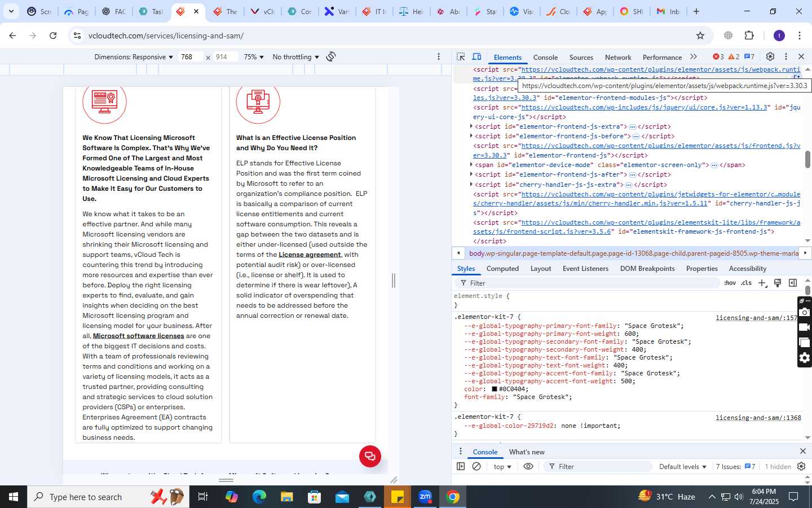
Task: Open the Accessibility pane tab
Action: pyautogui.click(x=748, y=269)
